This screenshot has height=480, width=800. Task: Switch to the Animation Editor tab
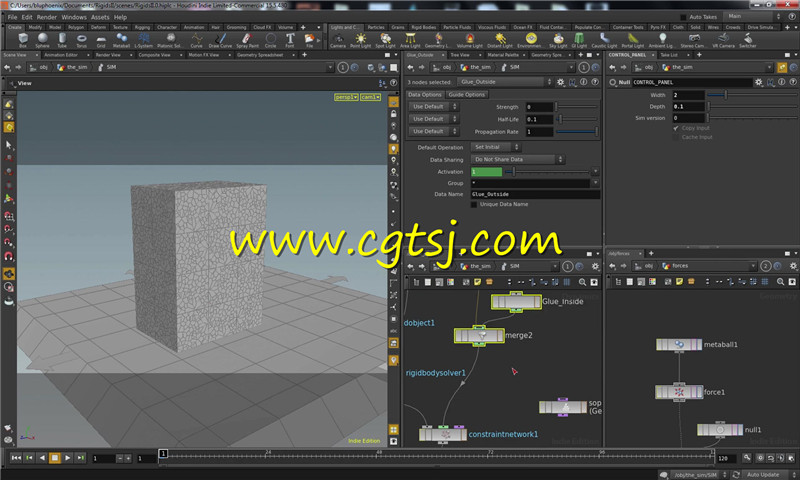pyautogui.click(x=61, y=55)
